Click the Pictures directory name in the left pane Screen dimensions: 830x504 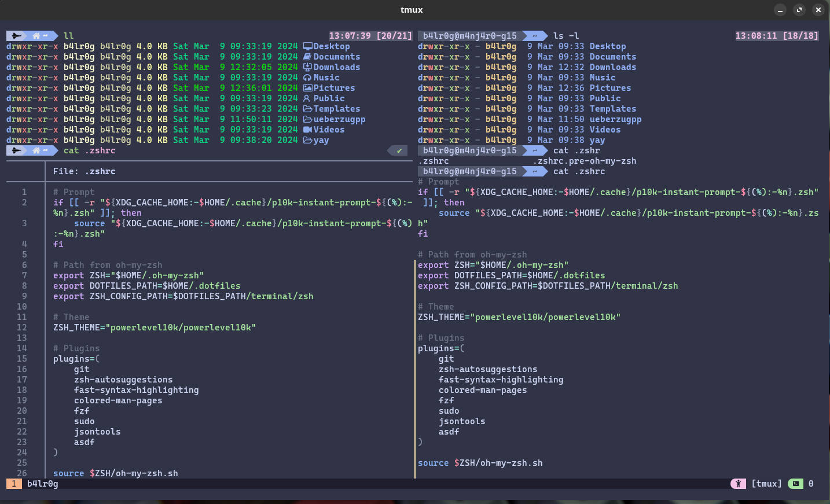click(x=335, y=88)
